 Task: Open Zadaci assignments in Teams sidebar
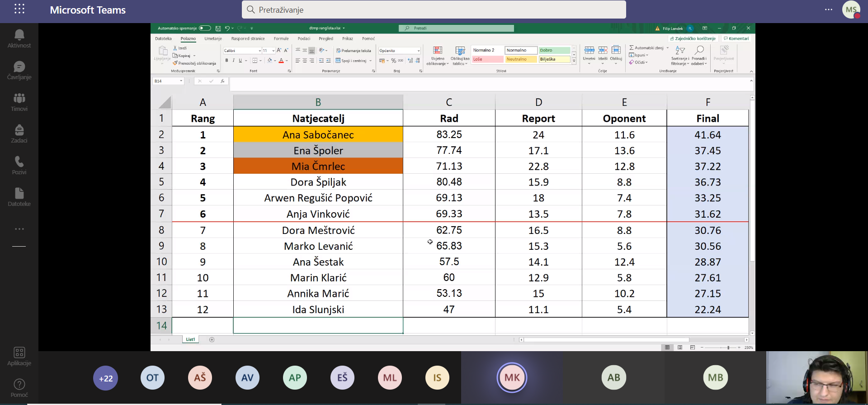(x=19, y=134)
